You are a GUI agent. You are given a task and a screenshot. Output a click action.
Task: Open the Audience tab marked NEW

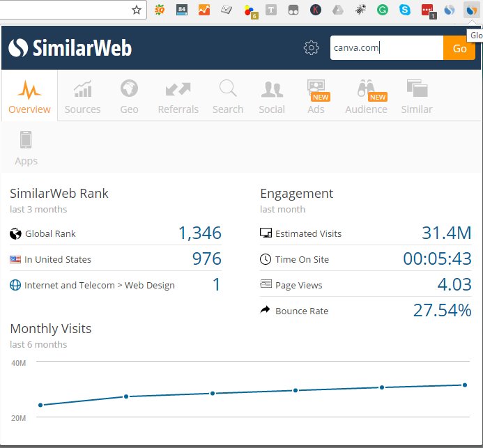pos(366,96)
